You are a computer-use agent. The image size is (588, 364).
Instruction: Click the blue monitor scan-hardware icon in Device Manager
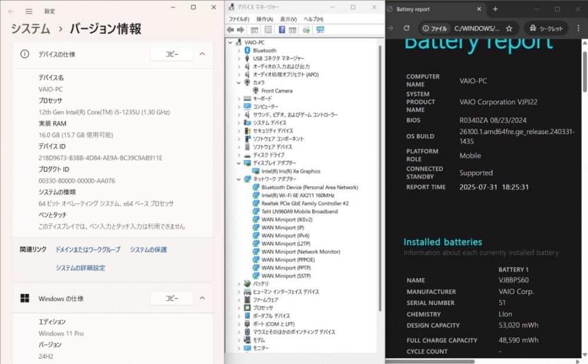[x=320, y=30]
